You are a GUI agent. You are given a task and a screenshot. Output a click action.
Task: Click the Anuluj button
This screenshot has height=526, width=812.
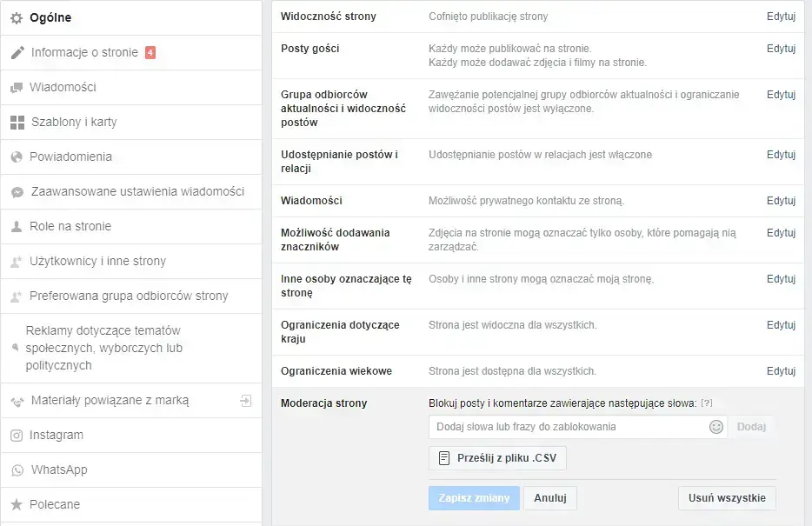550,498
